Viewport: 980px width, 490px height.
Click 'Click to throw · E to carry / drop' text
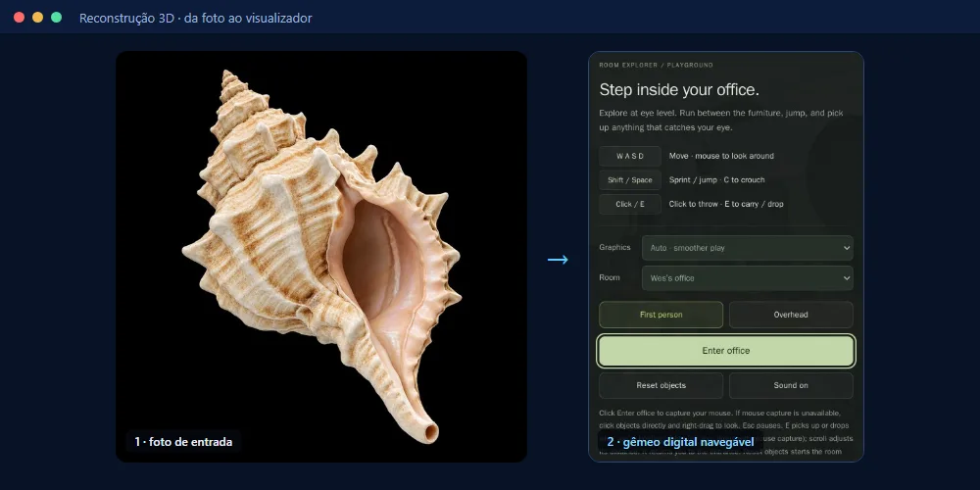point(725,204)
